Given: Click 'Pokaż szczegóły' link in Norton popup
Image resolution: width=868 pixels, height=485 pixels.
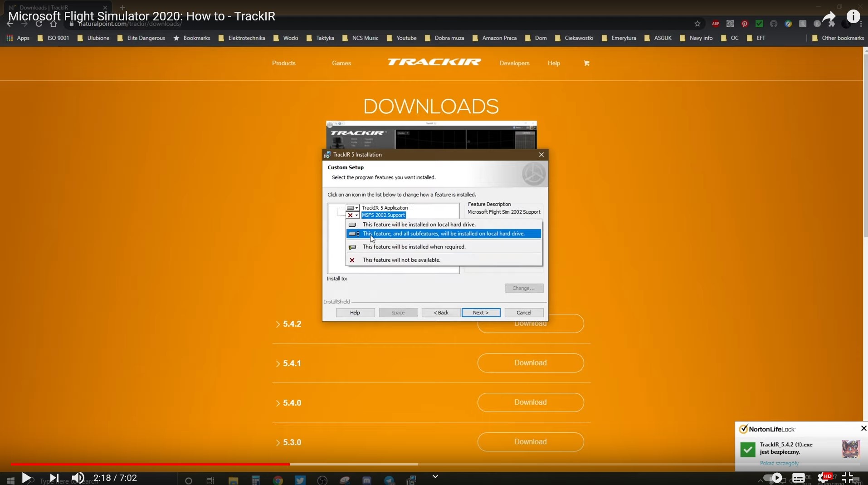Looking at the screenshot, I should tap(779, 463).
